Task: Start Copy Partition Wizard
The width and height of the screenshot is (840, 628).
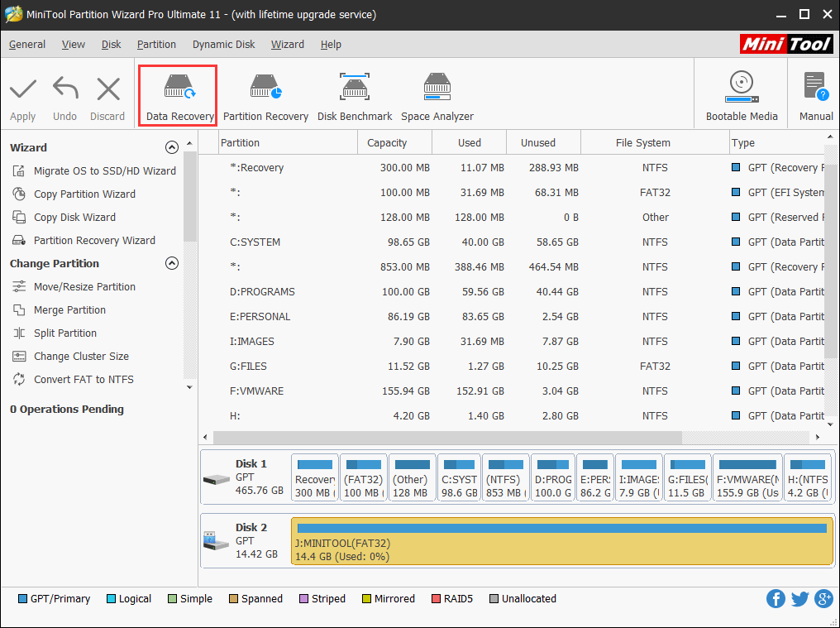Action: (74, 194)
